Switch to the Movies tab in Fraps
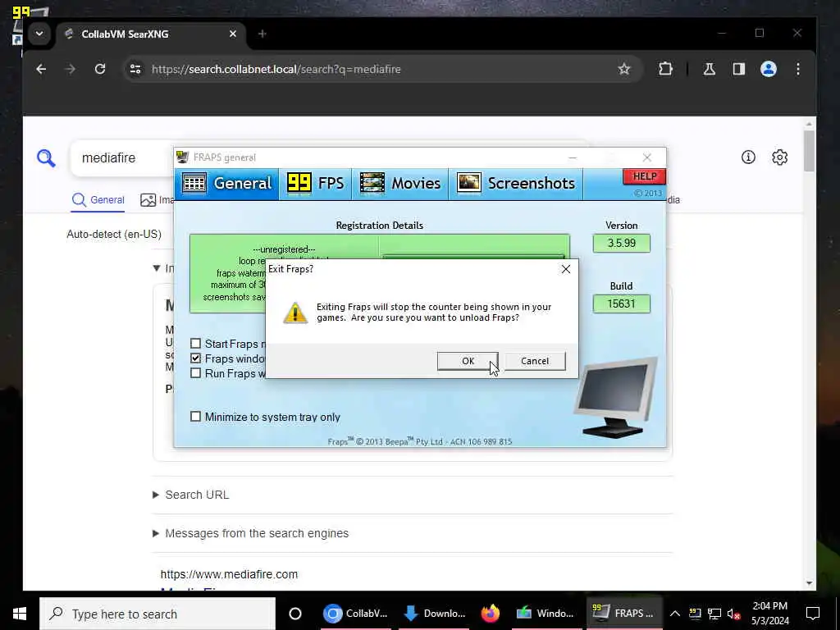 [400, 183]
